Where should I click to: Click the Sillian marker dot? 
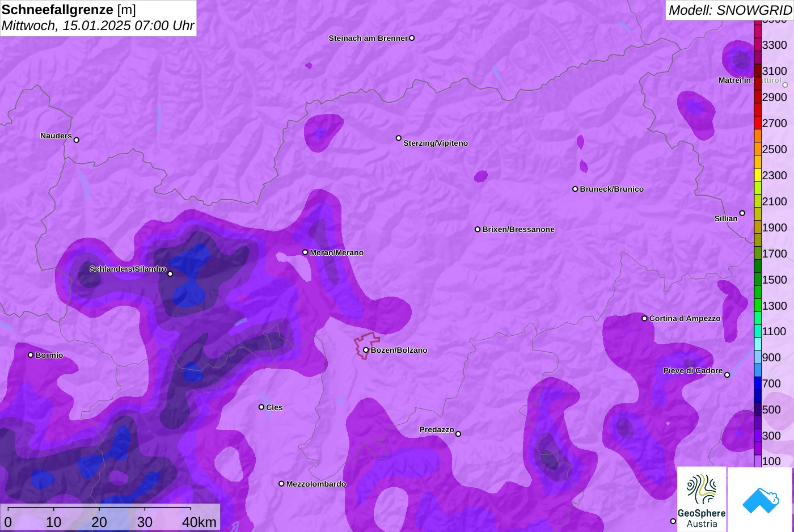pyautogui.click(x=742, y=213)
